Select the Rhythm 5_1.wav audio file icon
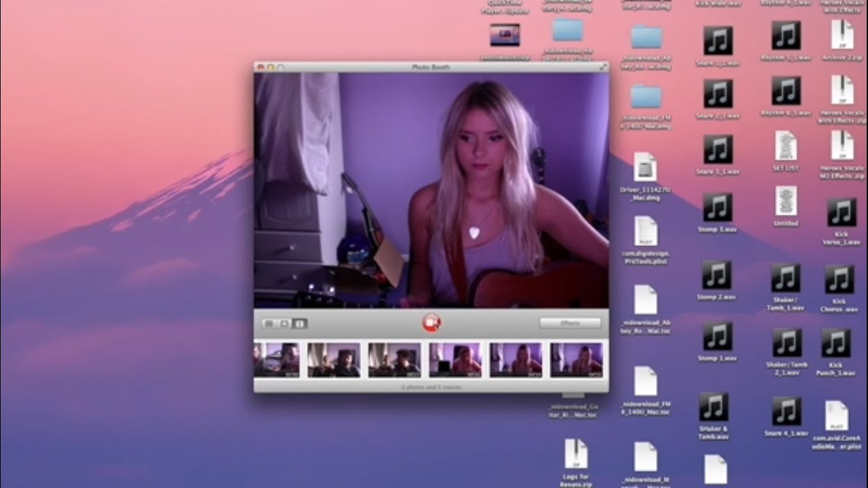This screenshot has width=868, height=488. tap(786, 35)
